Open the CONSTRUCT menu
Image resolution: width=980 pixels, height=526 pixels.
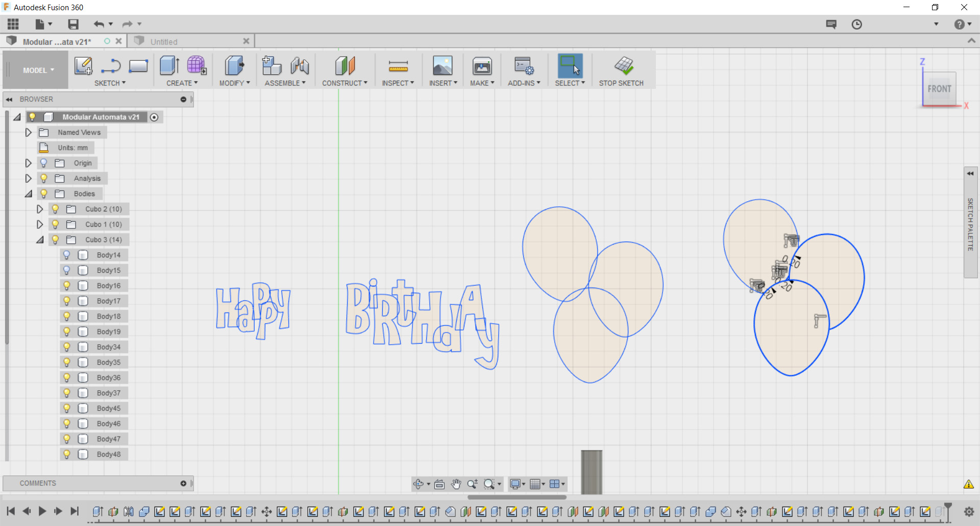pyautogui.click(x=345, y=83)
